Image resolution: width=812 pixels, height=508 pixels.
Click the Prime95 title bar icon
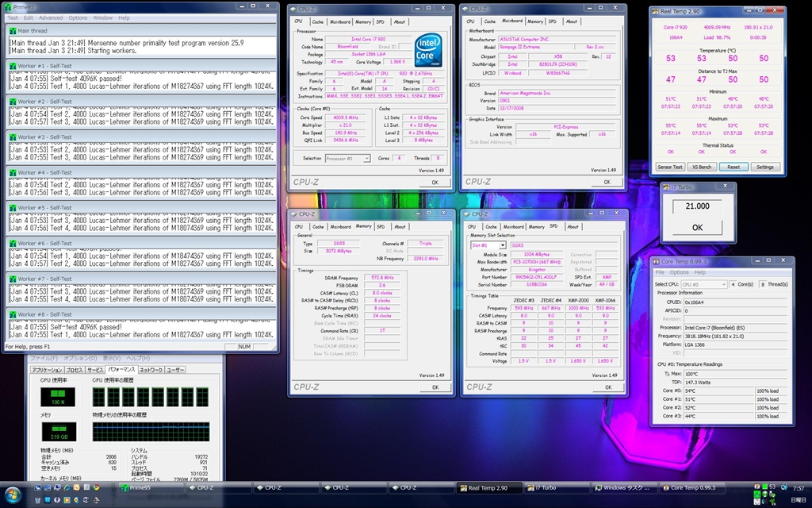(8, 6)
